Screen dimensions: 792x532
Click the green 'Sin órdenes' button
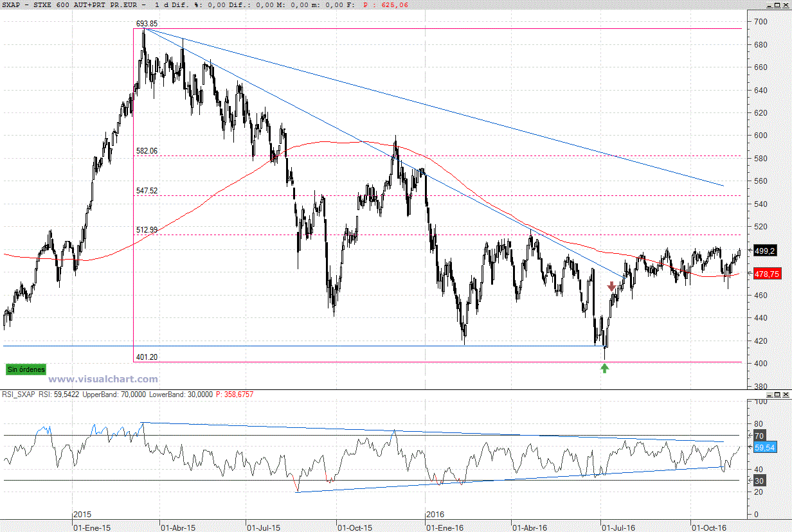pos(26,369)
